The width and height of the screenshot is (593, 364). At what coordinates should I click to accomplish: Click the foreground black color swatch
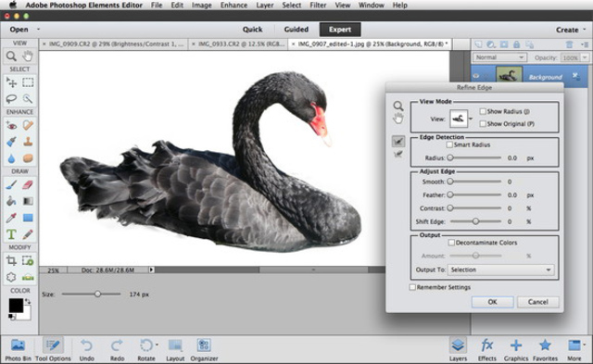pyautogui.click(x=16, y=306)
